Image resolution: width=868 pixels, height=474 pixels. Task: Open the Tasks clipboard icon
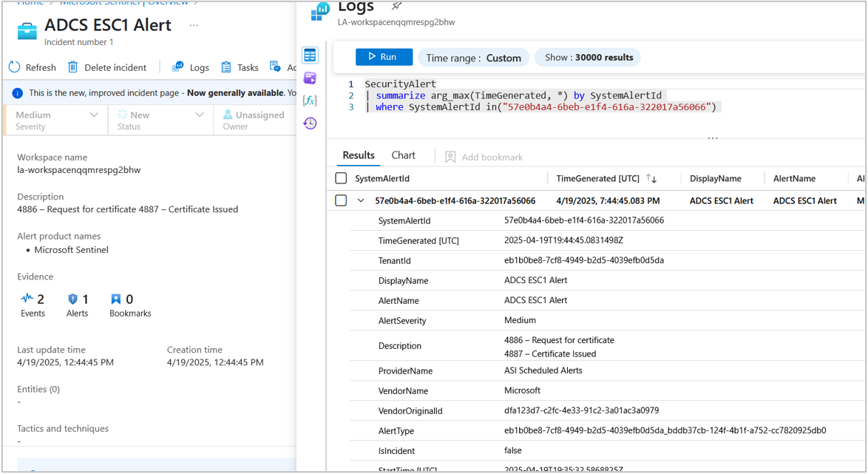click(226, 67)
